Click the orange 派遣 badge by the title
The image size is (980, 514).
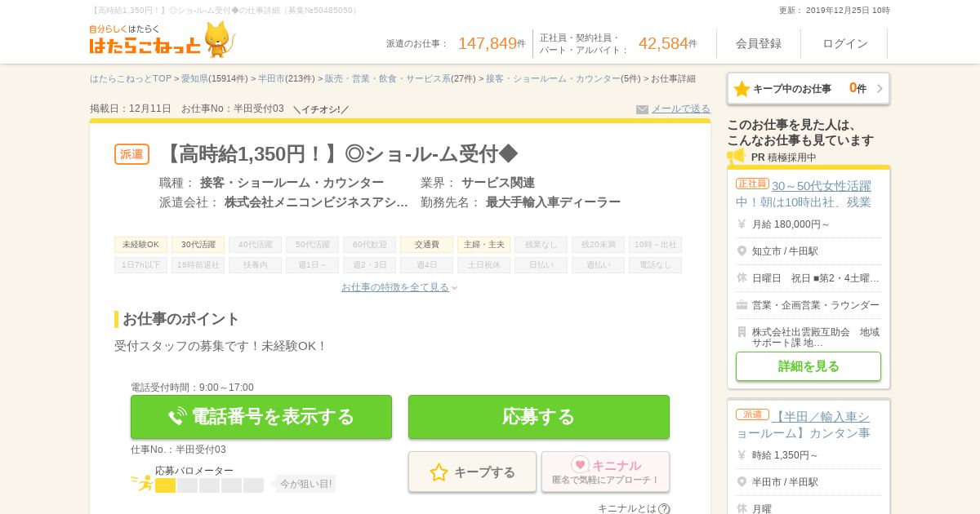pyautogui.click(x=131, y=154)
